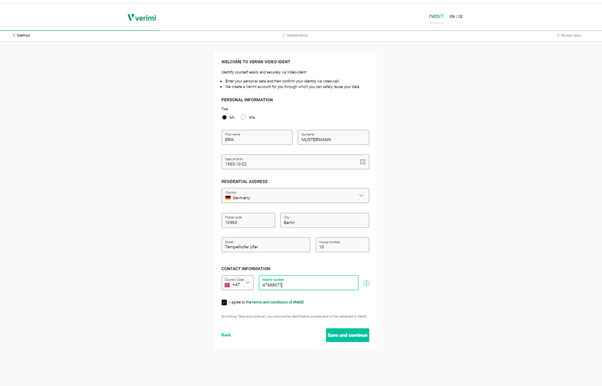Viewport: 602px width, 386px height.
Task: Click the Verimi logo
Action: pyautogui.click(x=142, y=17)
